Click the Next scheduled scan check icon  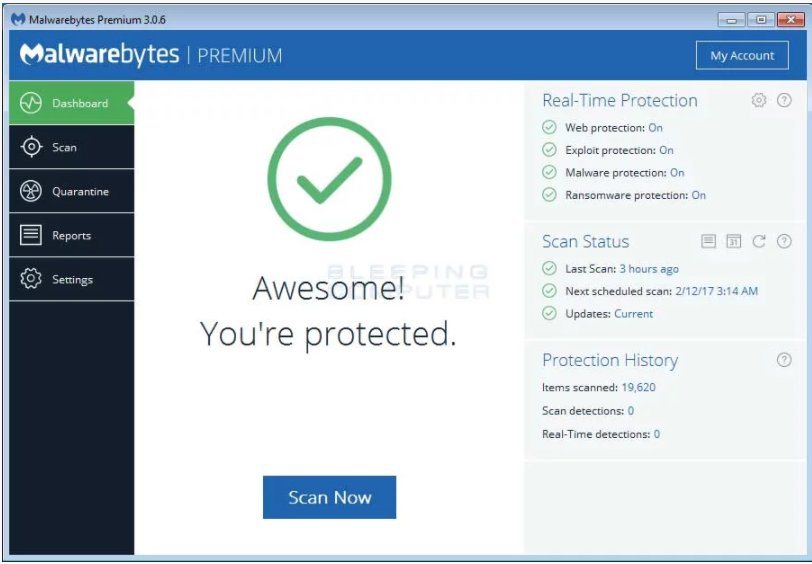pos(549,291)
